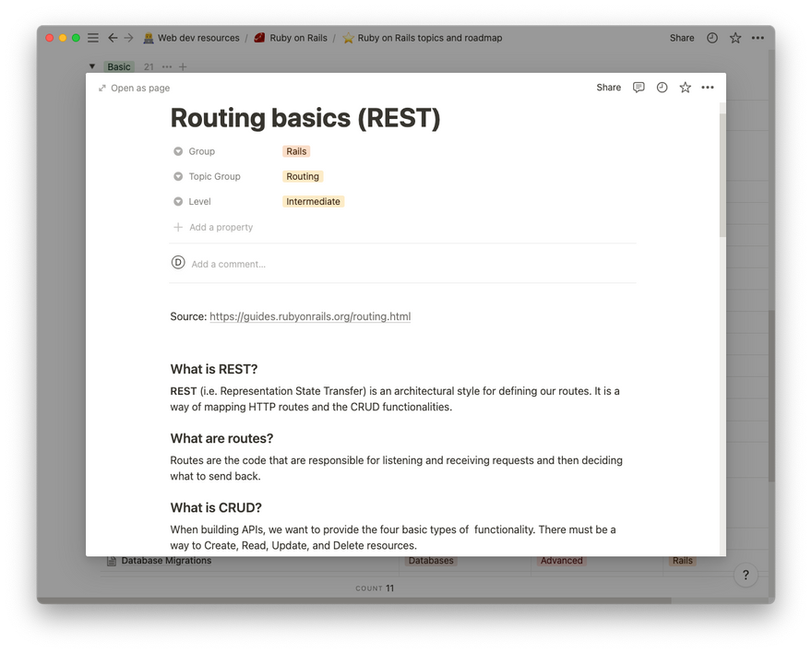Open the help question mark button
The height and width of the screenshot is (653, 812).
(746, 575)
